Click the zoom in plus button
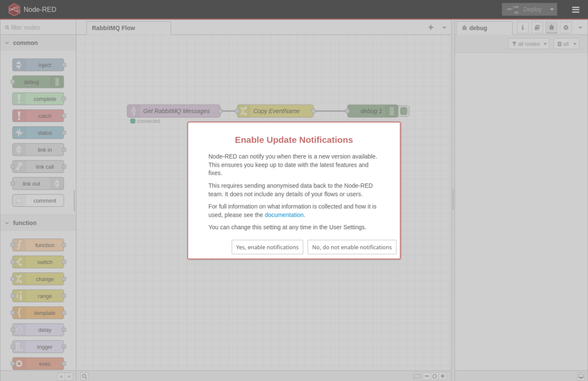The width and height of the screenshot is (588, 381). (443, 376)
